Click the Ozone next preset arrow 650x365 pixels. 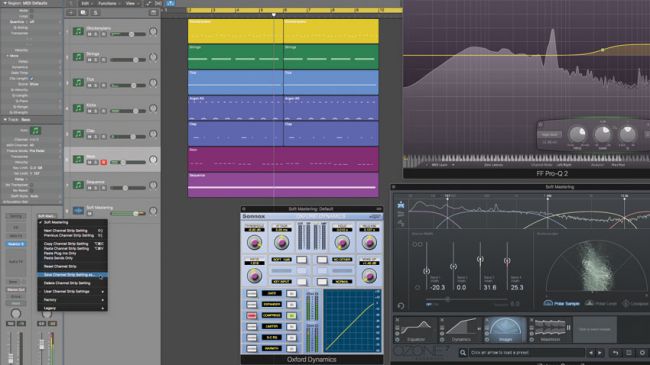tap(600, 353)
